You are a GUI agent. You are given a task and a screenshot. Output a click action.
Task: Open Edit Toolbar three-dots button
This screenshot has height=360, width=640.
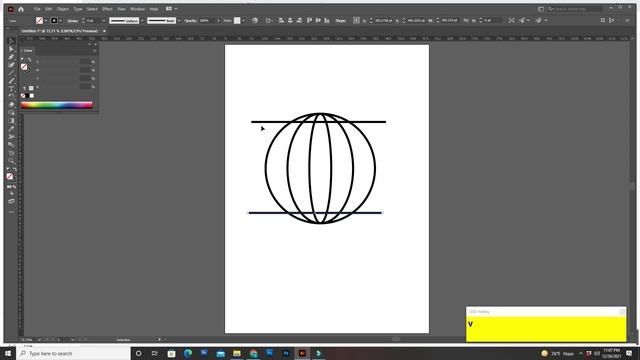(x=11, y=212)
